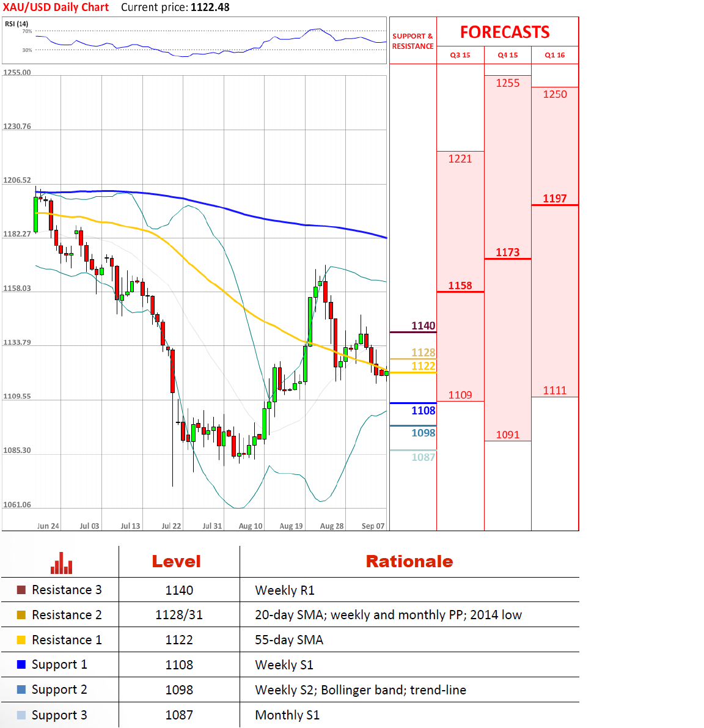Click the Jun 24 date axis label
704x728 pixels.
pos(48,526)
